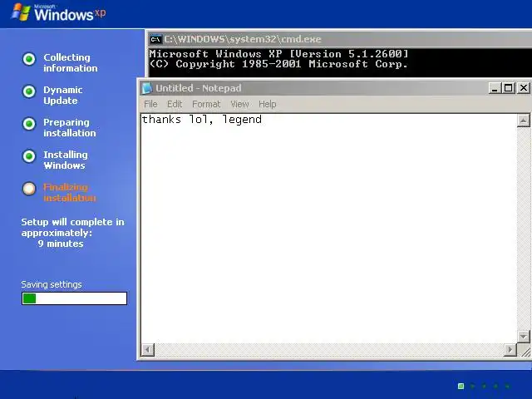Click the Notepad scroll left arrow
The height and width of the screenshot is (399, 532).
tap(148, 349)
